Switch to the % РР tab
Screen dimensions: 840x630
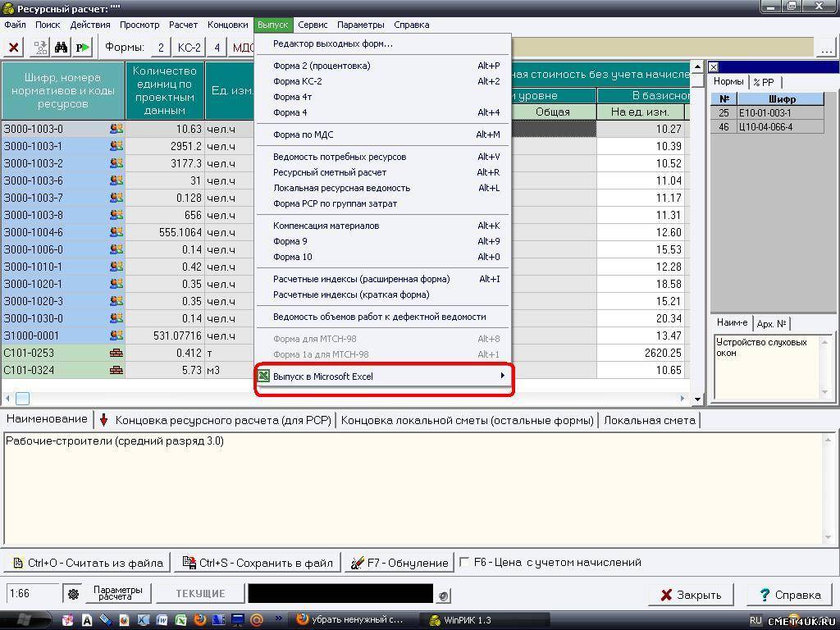pyautogui.click(x=764, y=82)
